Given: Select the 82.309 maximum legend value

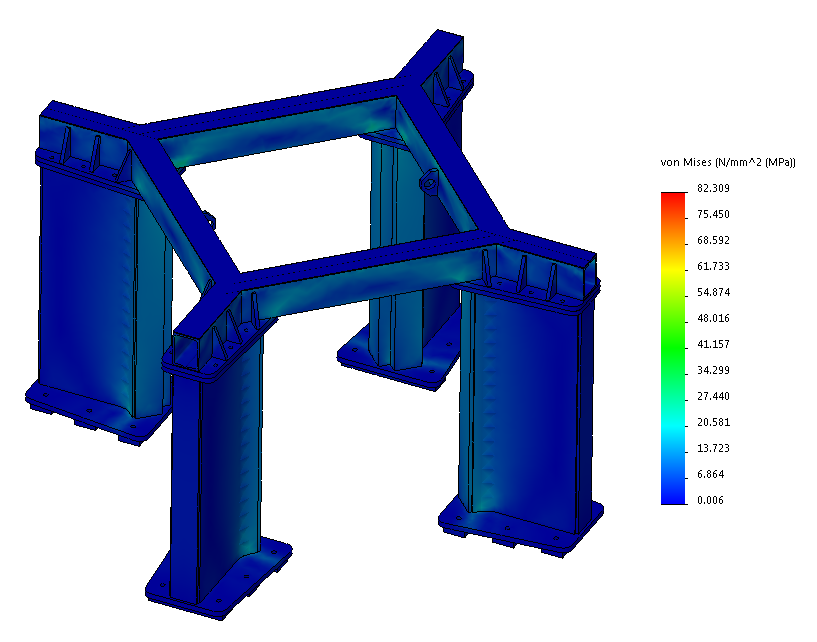Looking at the screenshot, I should tap(713, 188).
